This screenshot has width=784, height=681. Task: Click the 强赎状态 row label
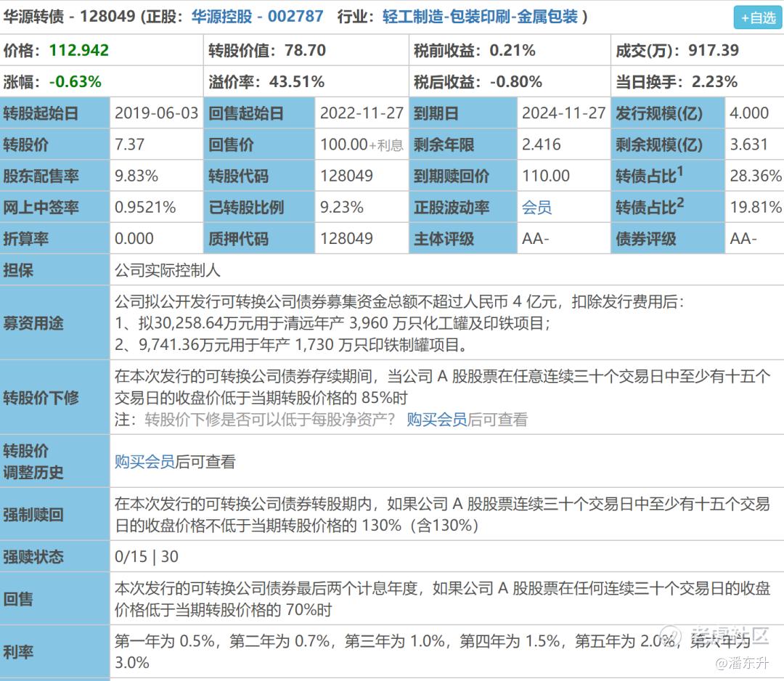point(54,557)
